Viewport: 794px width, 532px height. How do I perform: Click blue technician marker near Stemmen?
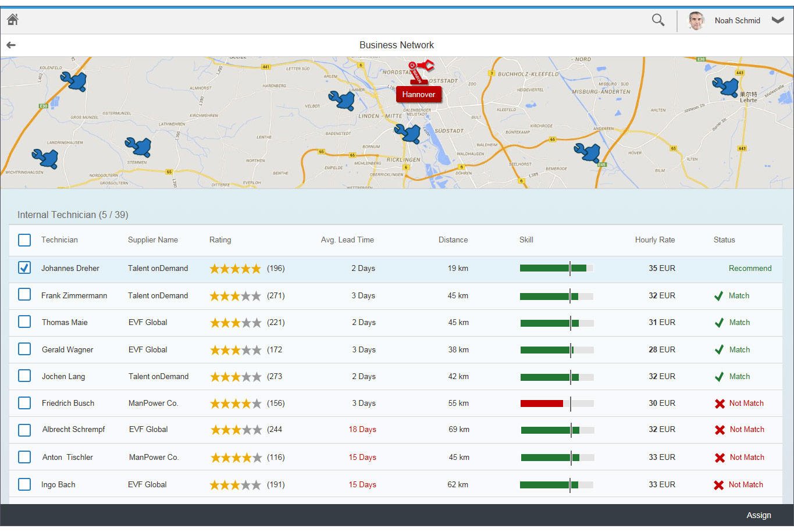tap(138, 147)
